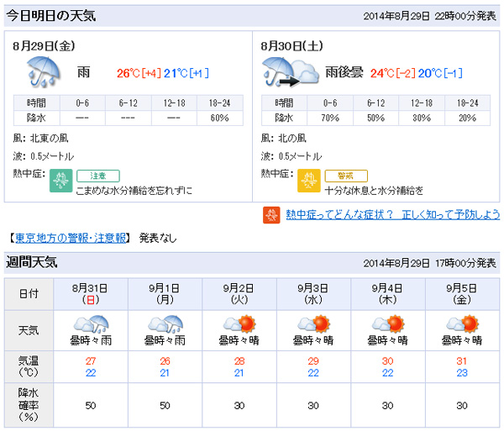Viewport: 504px width, 431px height.
Task: Open the 東京地方の警報・注意報 link
Action: tap(69, 238)
